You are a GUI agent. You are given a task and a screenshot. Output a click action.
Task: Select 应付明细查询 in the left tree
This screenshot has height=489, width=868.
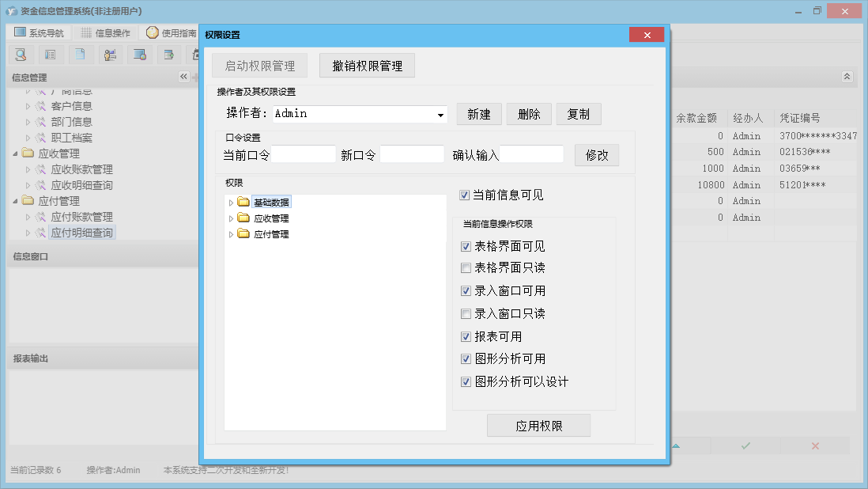(82, 233)
